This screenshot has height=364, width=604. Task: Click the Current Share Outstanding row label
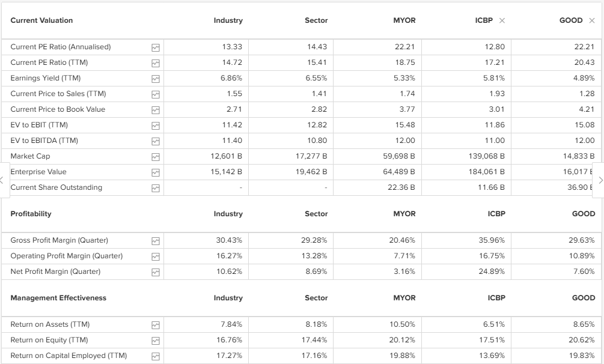click(56, 187)
